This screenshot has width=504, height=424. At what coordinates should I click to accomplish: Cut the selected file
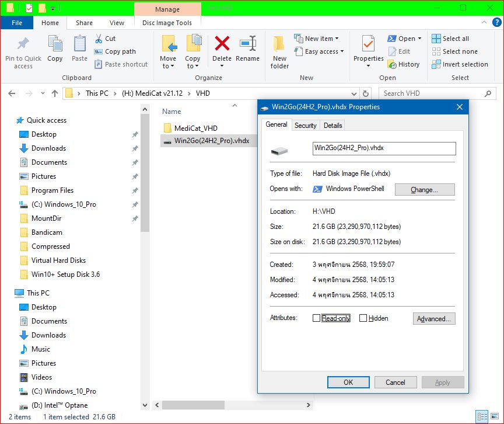point(105,39)
